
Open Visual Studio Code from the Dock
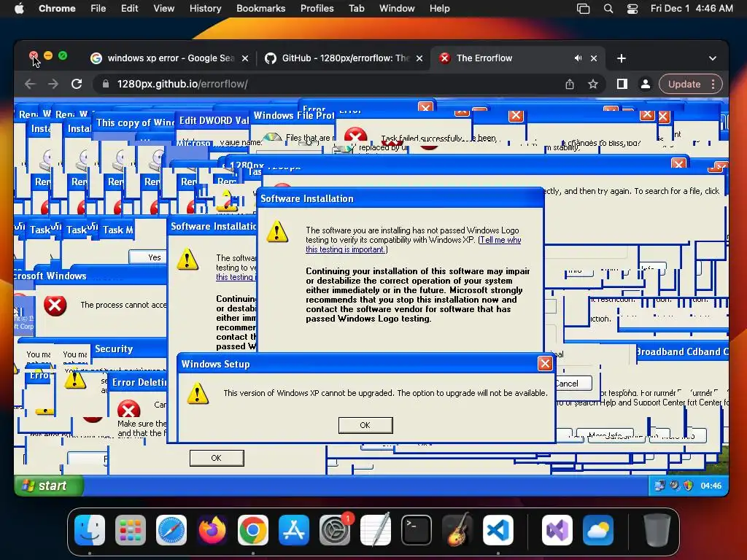pyautogui.click(x=498, y=530)
